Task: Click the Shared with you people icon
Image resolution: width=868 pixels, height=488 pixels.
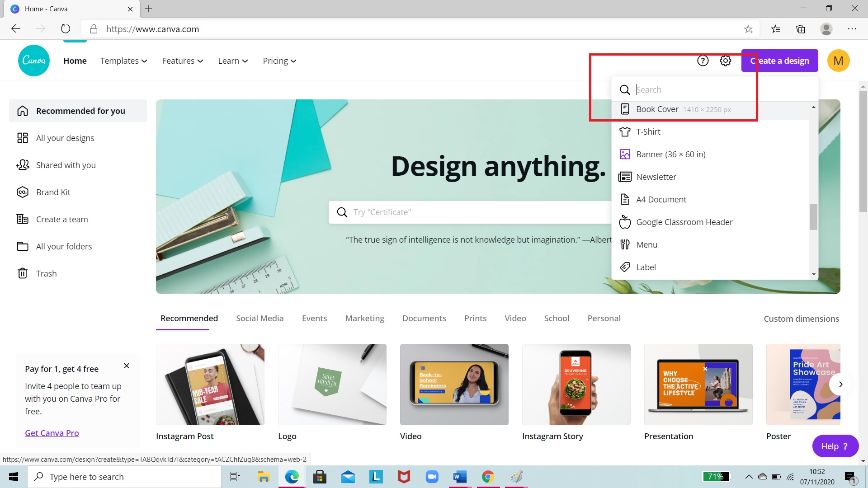Action: (23, 165)
